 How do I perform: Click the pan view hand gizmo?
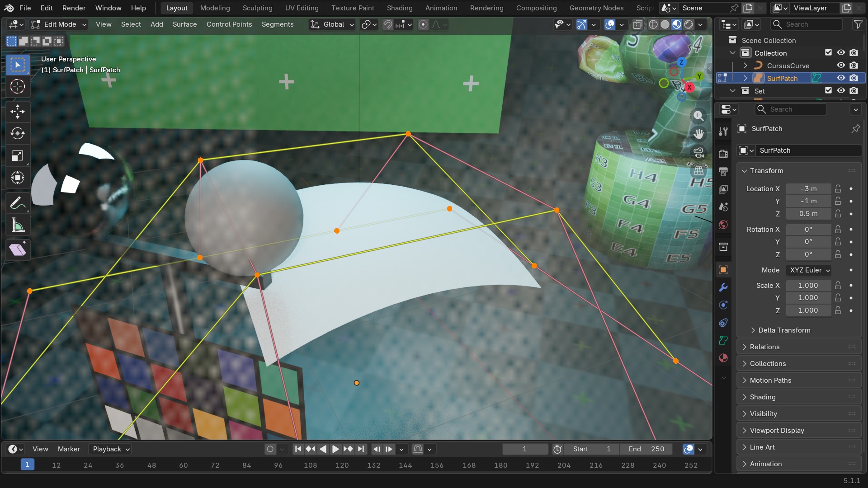(698, 134)
